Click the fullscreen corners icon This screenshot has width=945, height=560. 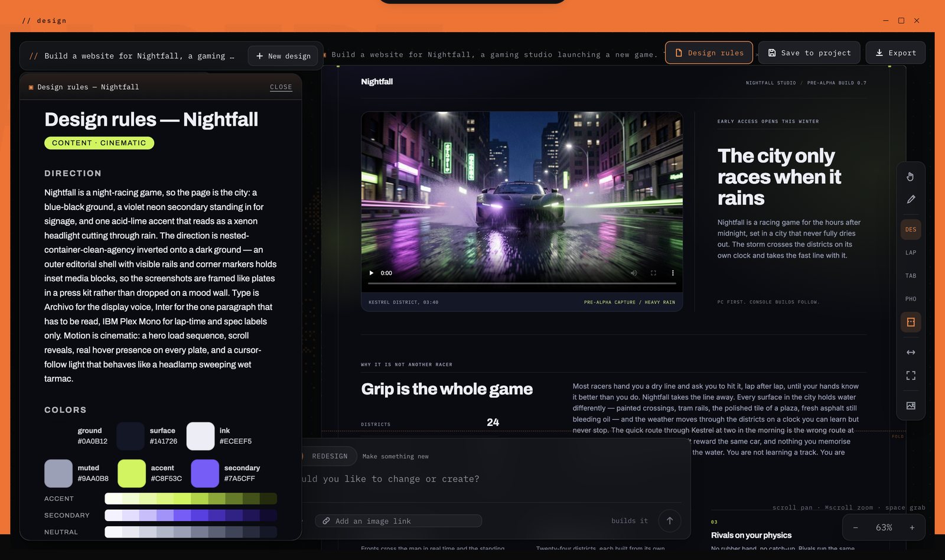coord(911,376)
